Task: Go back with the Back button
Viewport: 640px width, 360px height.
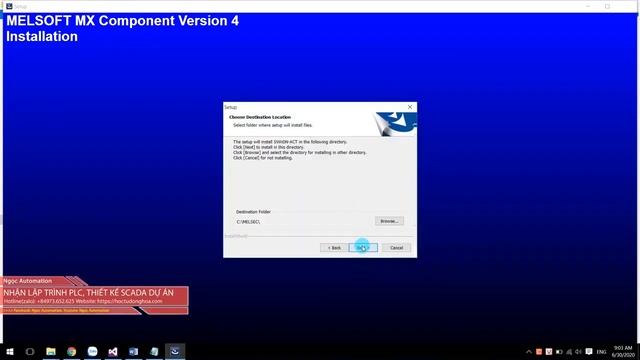Action: (334, 248)
